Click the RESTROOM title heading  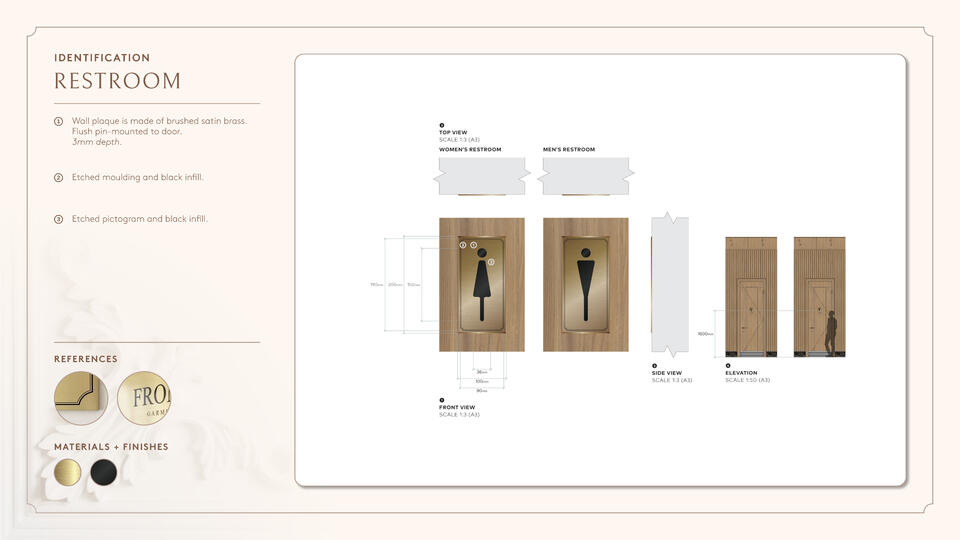tap(118, 81)
